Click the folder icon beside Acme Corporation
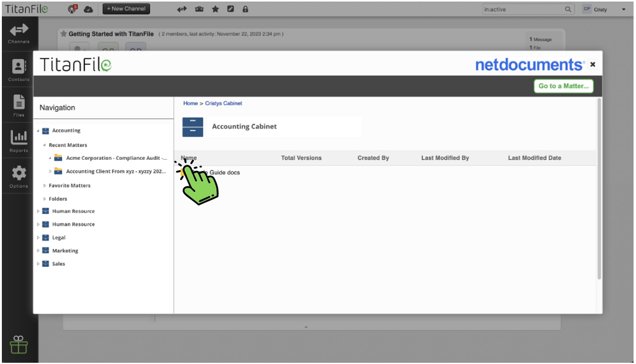 pyautogui.click(x=58, y=157)
